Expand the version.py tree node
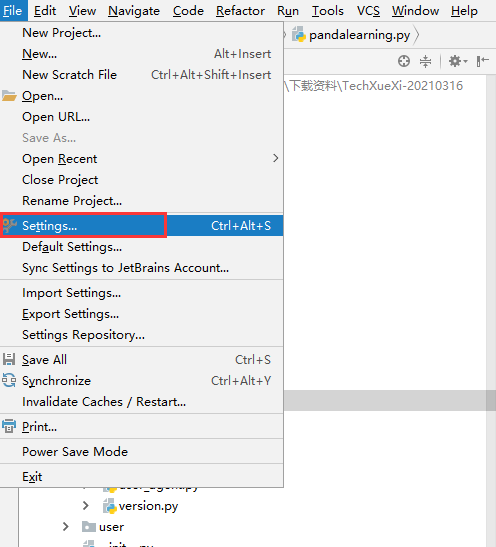This screenshot has height=547, width=496. pos(86,505)
